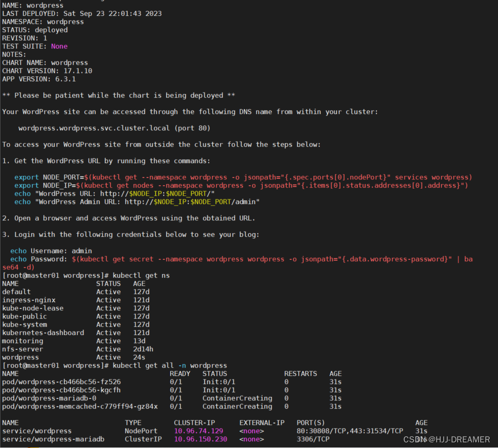The image size is (498, 448).
Task: Click the 'kube-system' namespace row
Action: click(76, 325)
